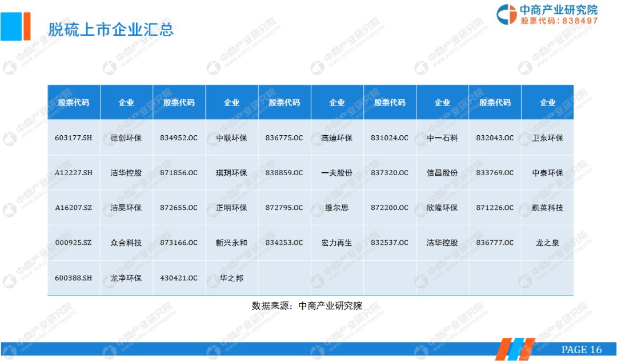Click the 中商产业研究院 logo icon
Image resolution: width=617 pixels, height=364 pixels.
click(506, 14)
